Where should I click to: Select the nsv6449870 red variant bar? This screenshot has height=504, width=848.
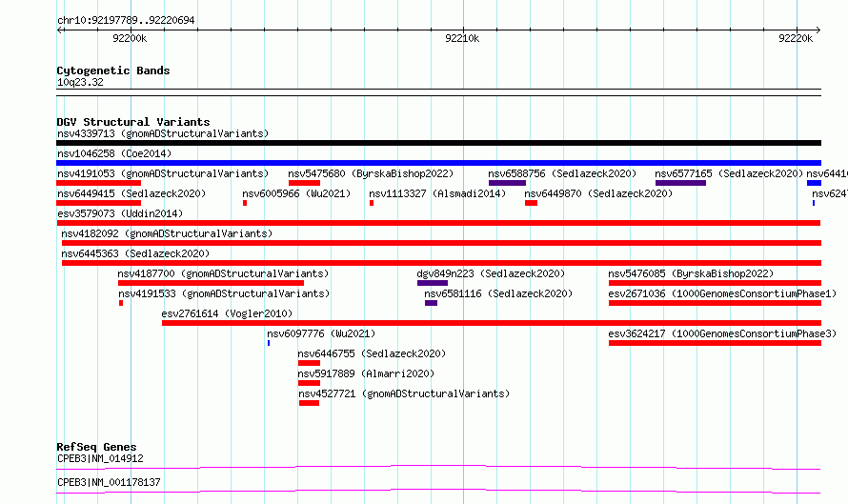(531, 203)
